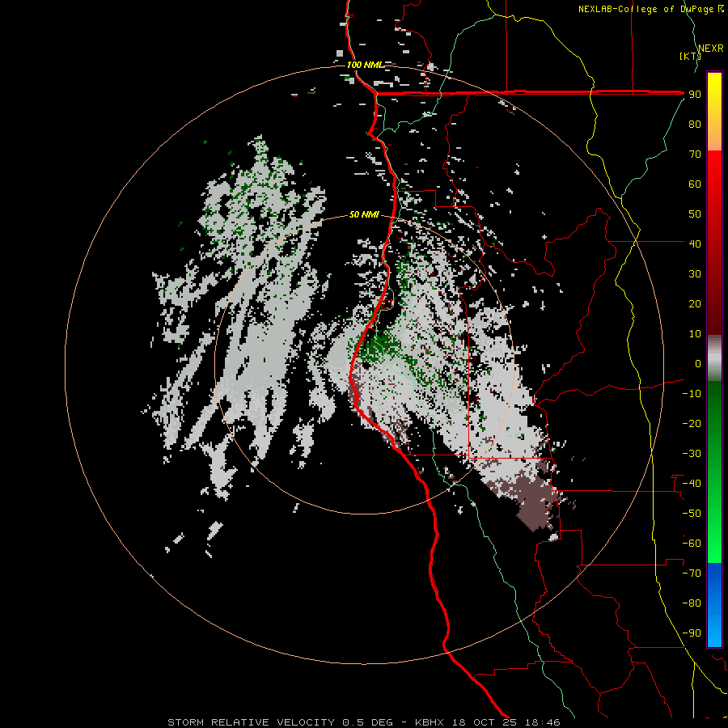
Task: Click the -70 value on the velocity scale
Action: tap(692, 574)
